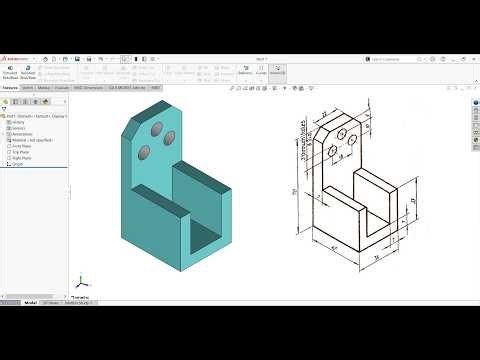
Task: Click the Print icon
Action: pos(89,59)
